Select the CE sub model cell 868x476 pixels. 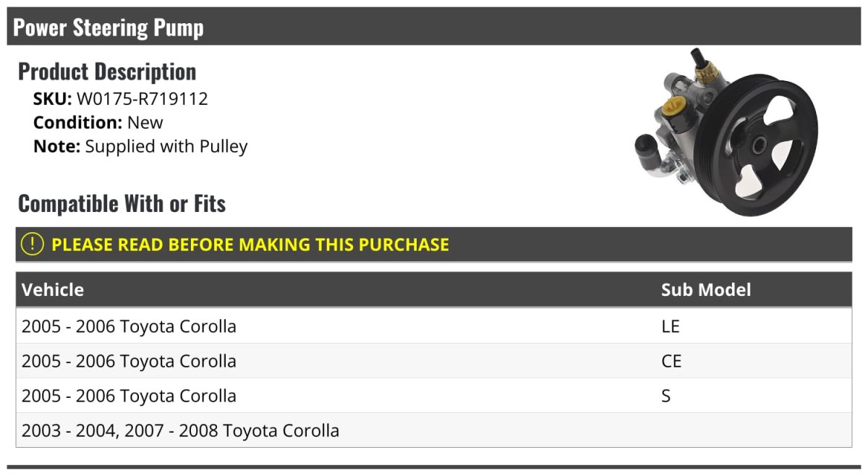tap(671, 361)
